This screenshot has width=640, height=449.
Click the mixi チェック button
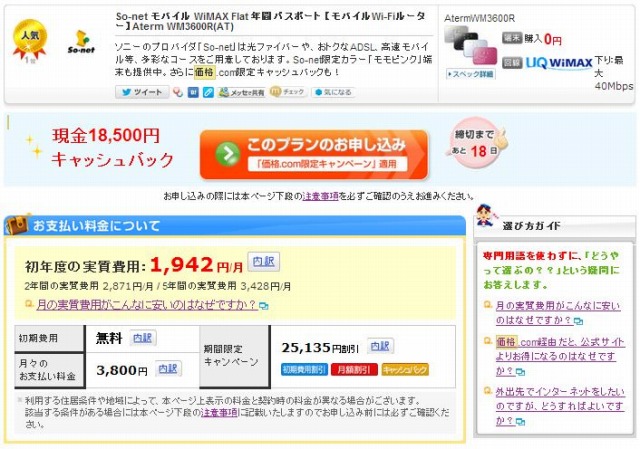coord(288,92)
